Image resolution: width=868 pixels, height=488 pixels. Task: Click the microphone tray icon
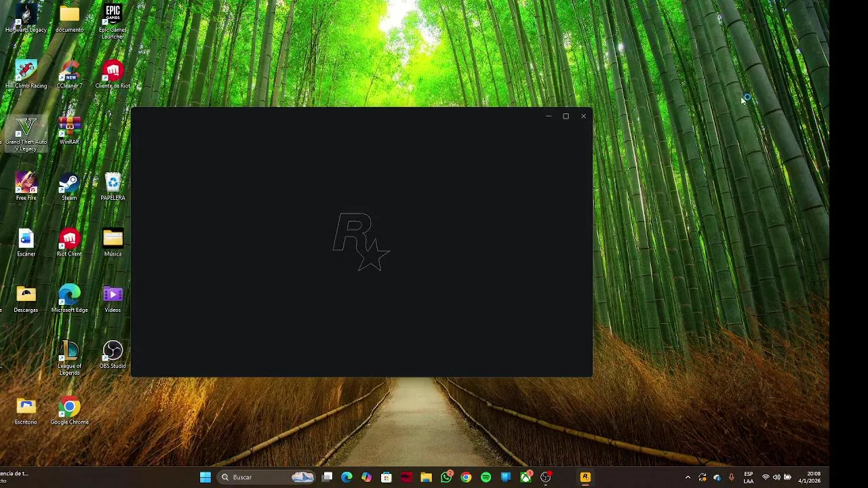click(731, 477)
